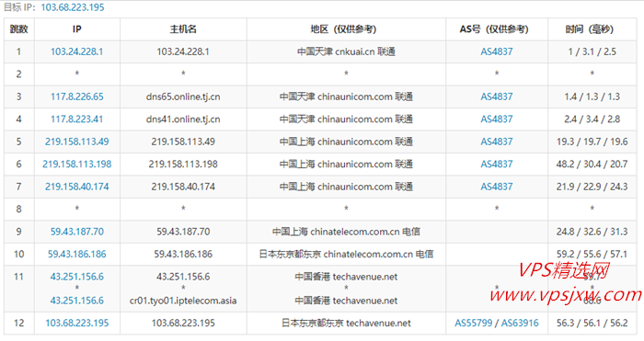Open the AS4837 link in hop 5 row

(497, 142)
